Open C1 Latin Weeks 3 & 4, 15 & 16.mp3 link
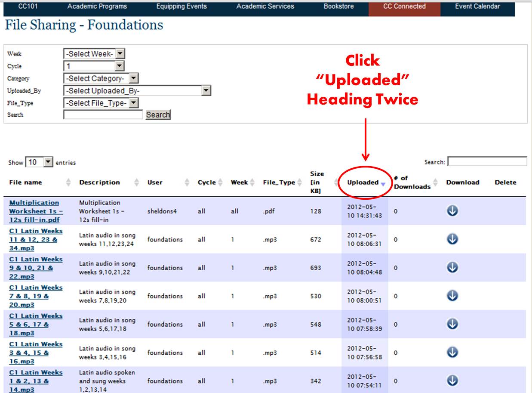Screen dimensions: 532x393 36,353
